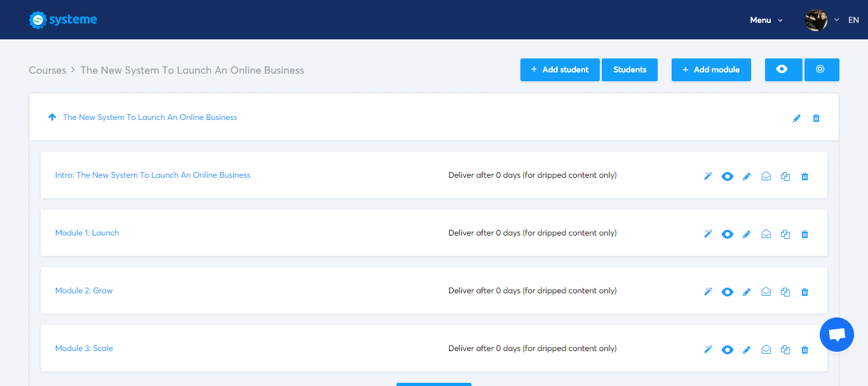Switch language via EN selector
Screen dimensions: 868x386
tap(853, 20)
